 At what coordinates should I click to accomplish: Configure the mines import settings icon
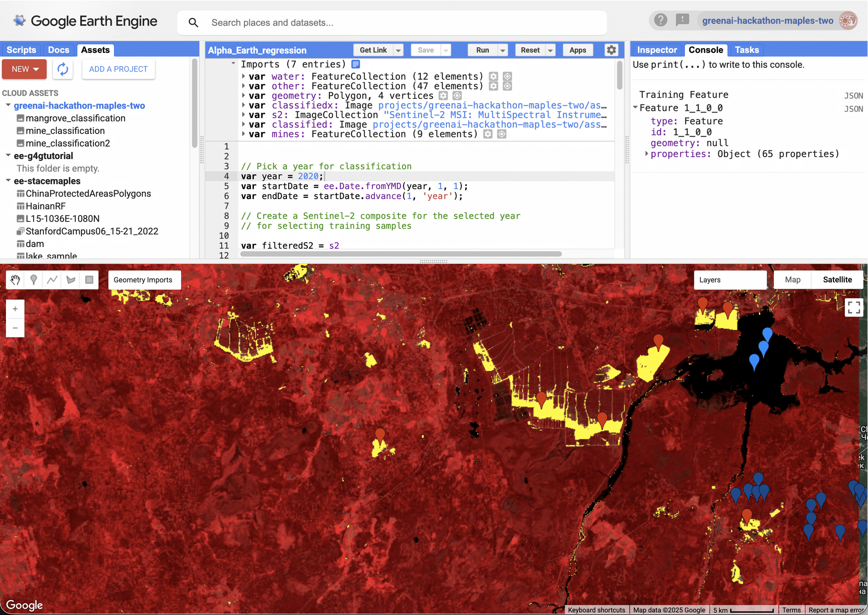pos(488,134)
